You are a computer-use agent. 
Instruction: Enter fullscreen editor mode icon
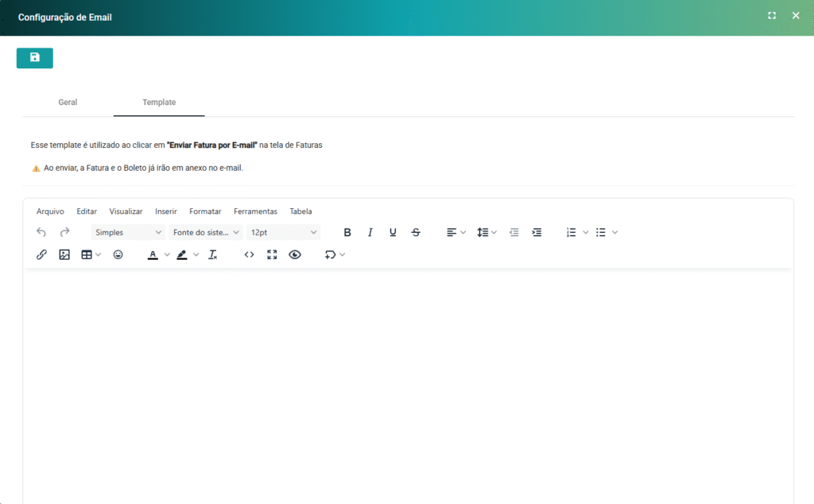(272, 255)
